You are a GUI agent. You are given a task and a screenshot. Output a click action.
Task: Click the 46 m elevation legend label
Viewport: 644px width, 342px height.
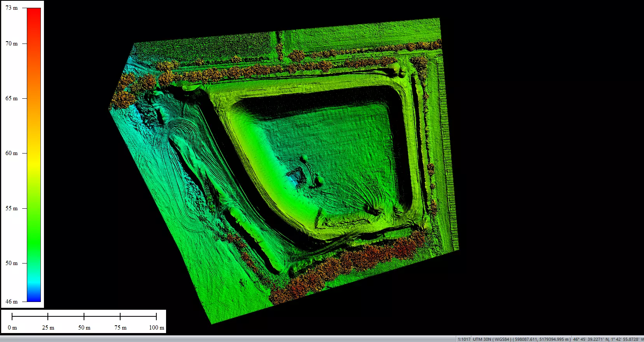12,301
